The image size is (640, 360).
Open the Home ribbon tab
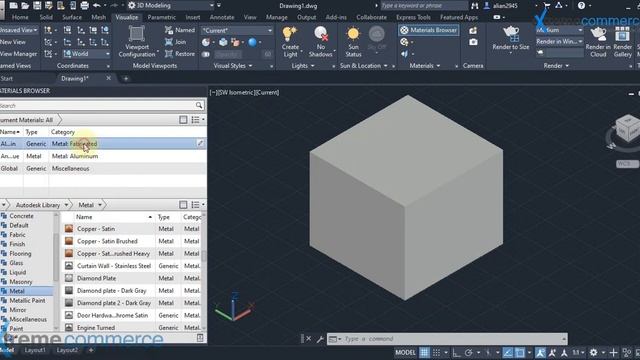[x=20, y=17]
